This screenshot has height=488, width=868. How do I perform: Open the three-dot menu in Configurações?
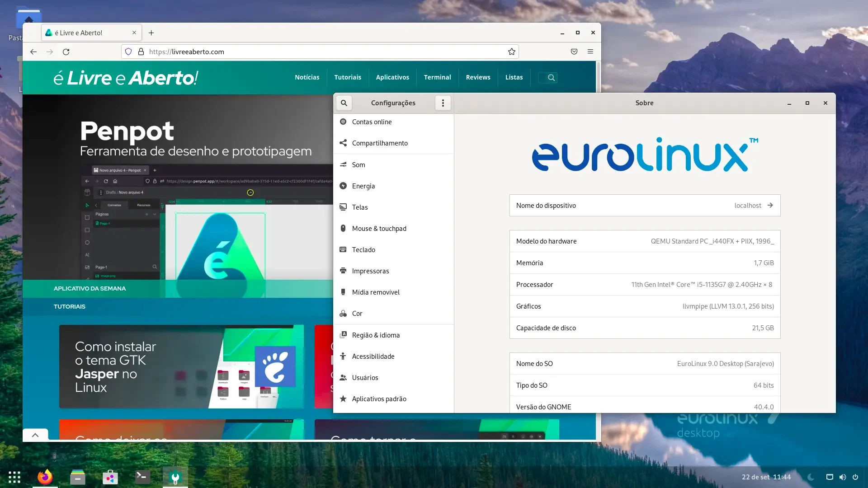point(443,103)
